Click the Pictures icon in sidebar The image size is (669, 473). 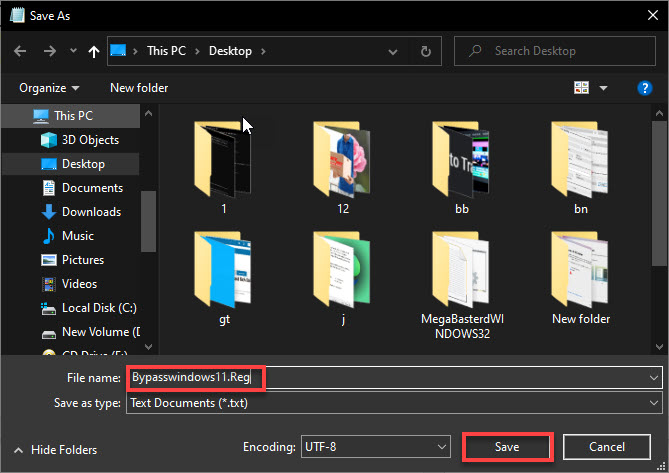point(49,260)
